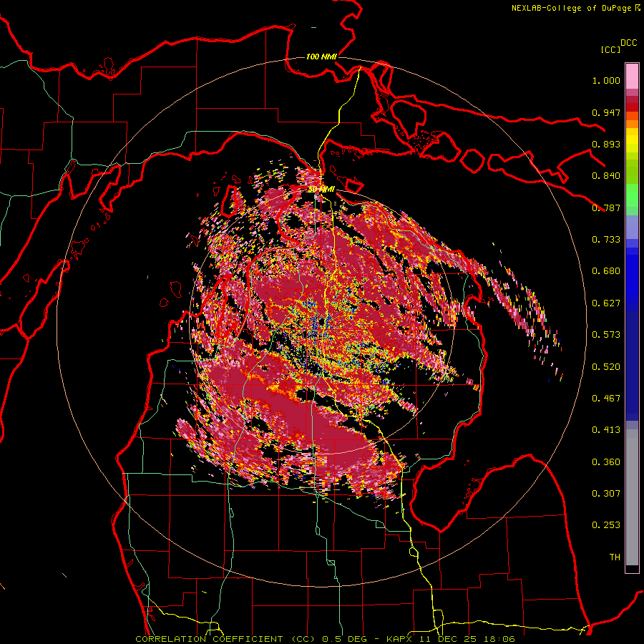
Task: Select the 0.307 scale value
Action: [x=606, y=494]
